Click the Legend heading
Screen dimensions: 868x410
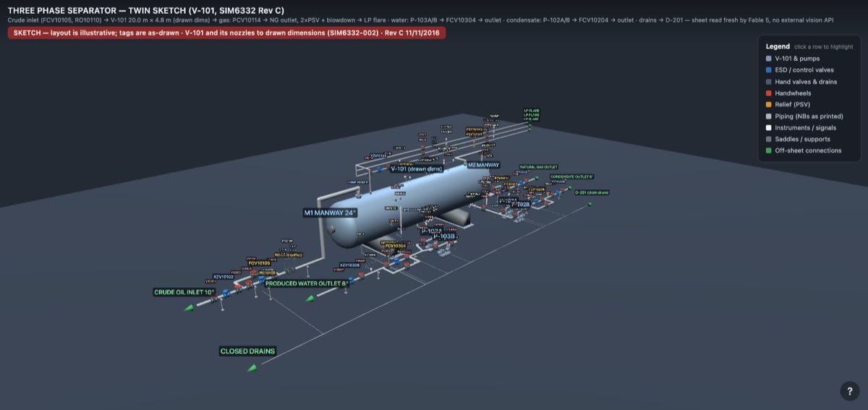pyautogui.click(x=778, y=46)
